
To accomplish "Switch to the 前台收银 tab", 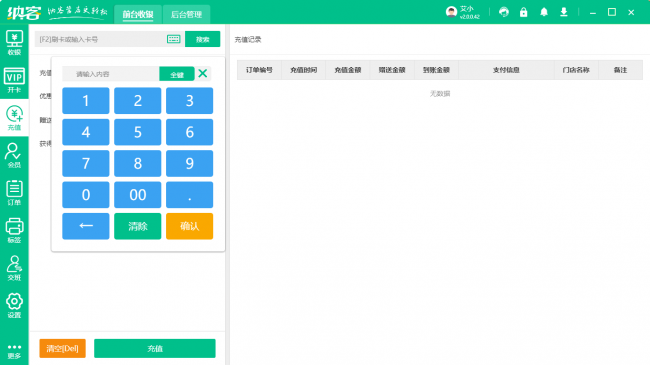I will click(x=138, y=15).
